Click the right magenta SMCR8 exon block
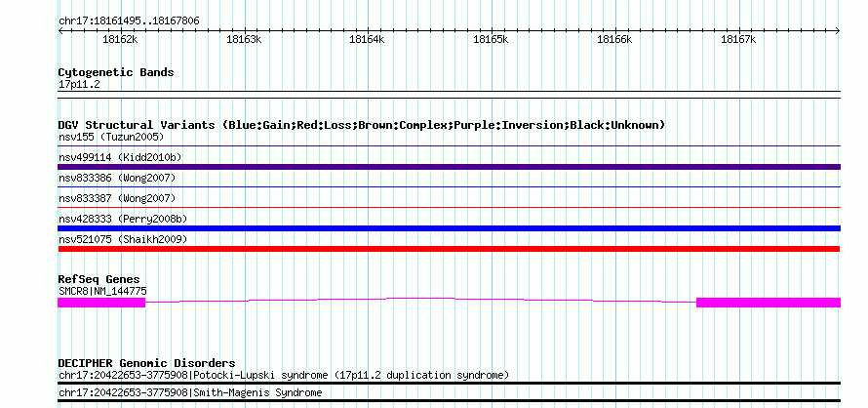 coord(769,303)
